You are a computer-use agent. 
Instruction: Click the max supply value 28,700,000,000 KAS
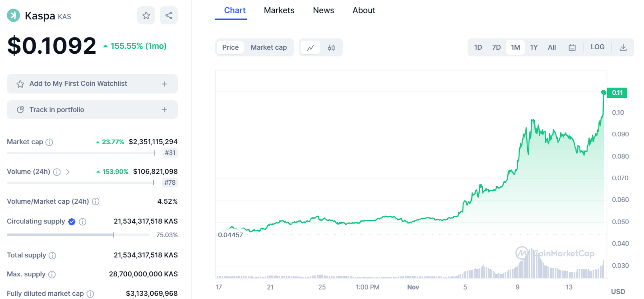pos(144,274)
